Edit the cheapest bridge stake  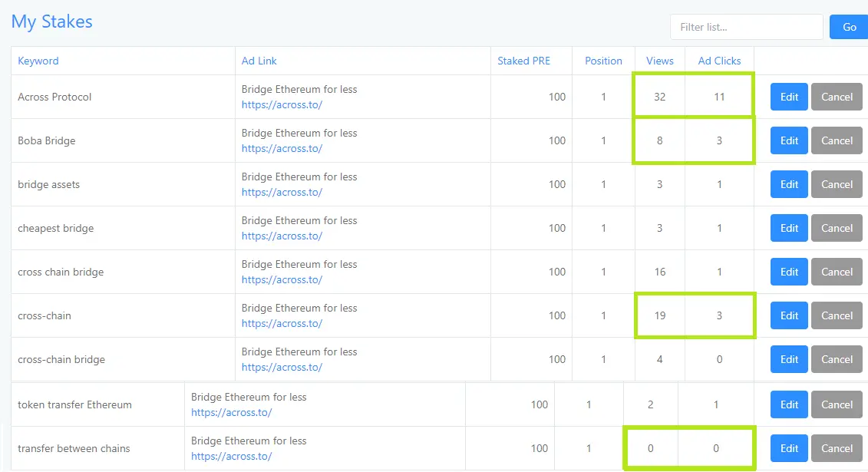point(789,228)
